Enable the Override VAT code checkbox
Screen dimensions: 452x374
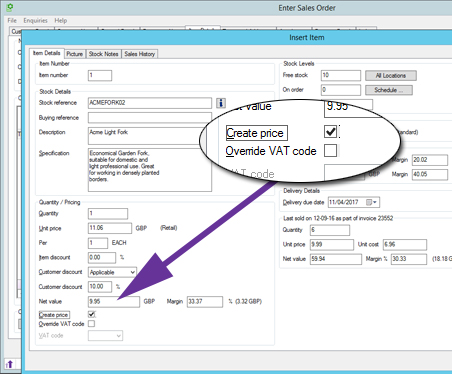(x=91, y=324)
